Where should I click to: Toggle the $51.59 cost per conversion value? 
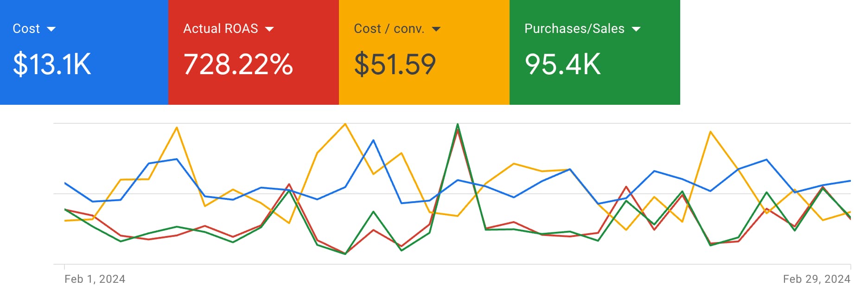pyautogui.click(x=395, y=64)
